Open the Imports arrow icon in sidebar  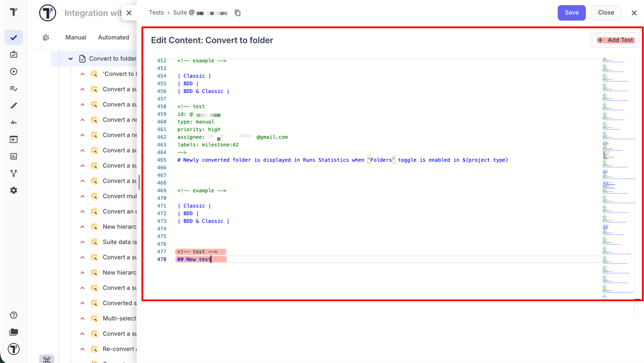tap(14, 139)
